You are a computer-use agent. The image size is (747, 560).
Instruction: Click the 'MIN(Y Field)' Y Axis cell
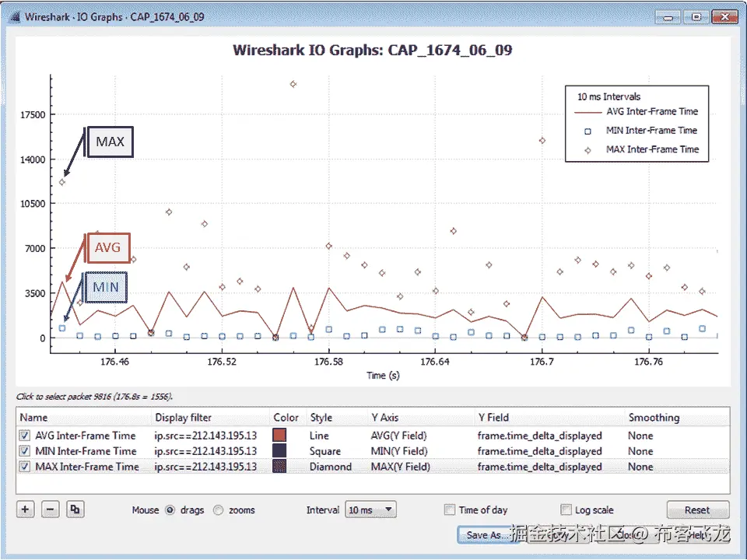[399, 451]
